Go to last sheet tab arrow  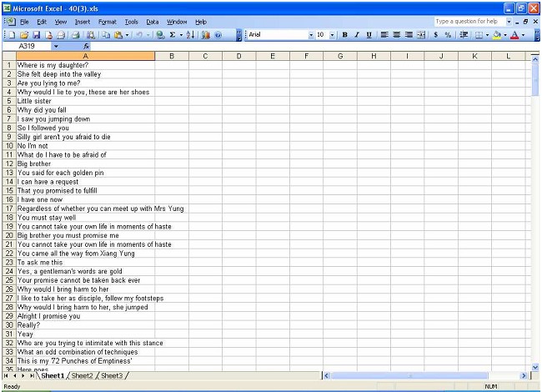32,376
